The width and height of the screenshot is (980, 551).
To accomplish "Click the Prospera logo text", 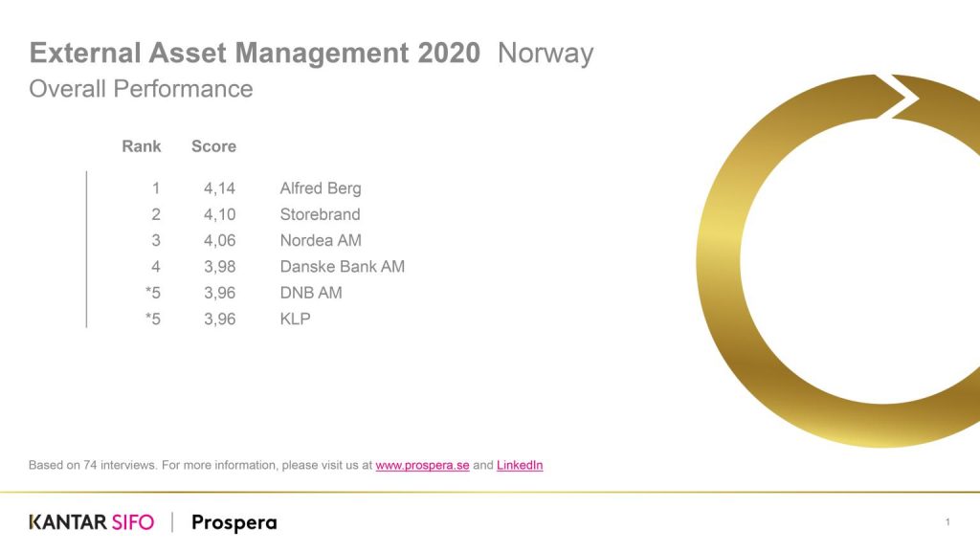I will (x=234, y=523).
